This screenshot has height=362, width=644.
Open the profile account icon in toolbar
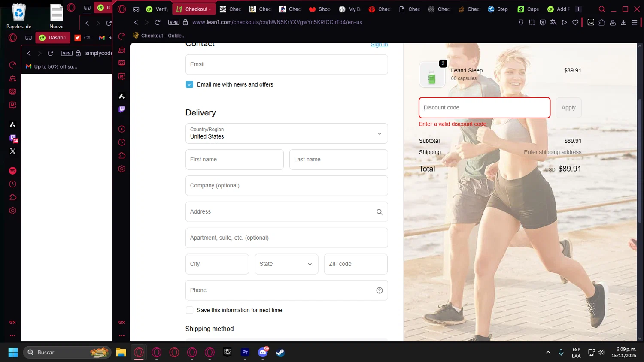point(613,22)
